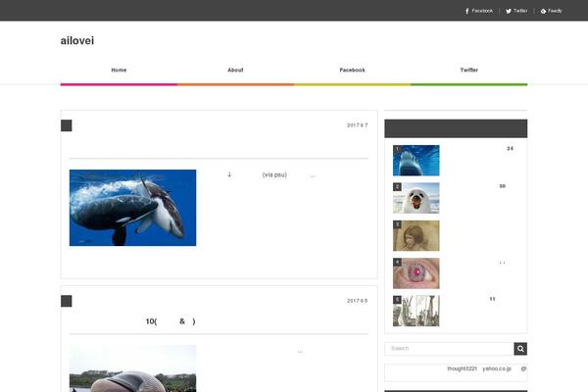
Task: Open ranked number 3 portrait thumbnail
Action: click(x=416, y=235)
